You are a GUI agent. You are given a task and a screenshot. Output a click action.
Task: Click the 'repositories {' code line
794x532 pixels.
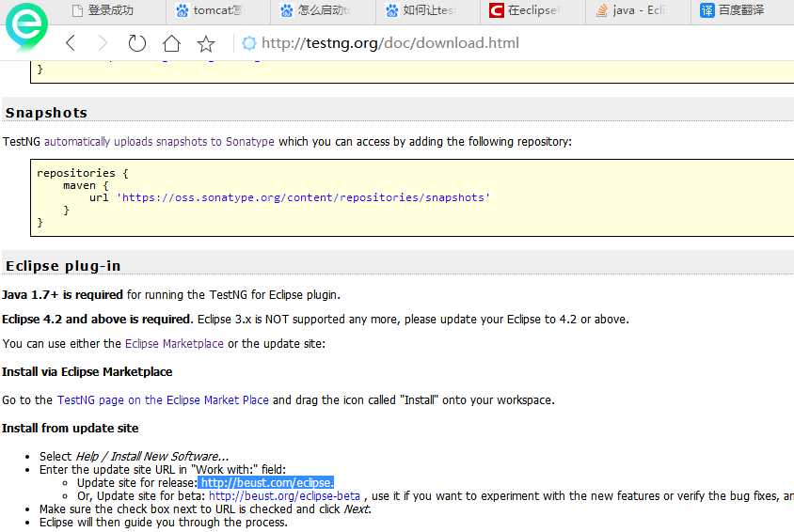click(83, 173)
